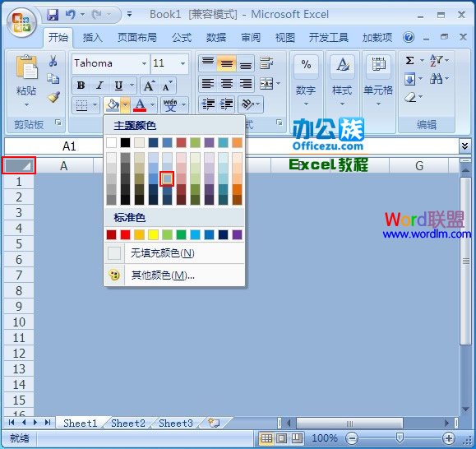
Task: Increase indent of cell contents
Action: (x=226, y=104)
